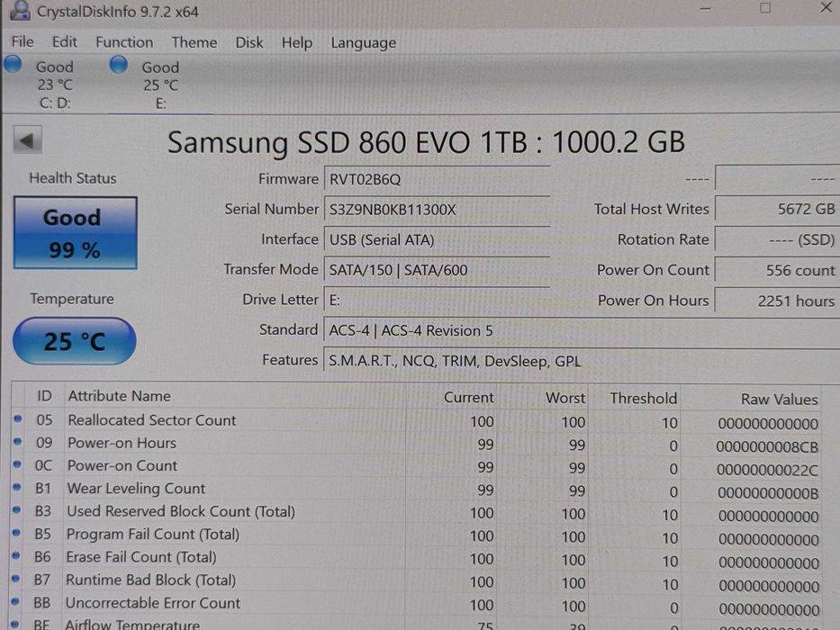Click status dot for Used Reserved Block Count
The width and height of the screenshot is (840, 630).
coord(16,510)
